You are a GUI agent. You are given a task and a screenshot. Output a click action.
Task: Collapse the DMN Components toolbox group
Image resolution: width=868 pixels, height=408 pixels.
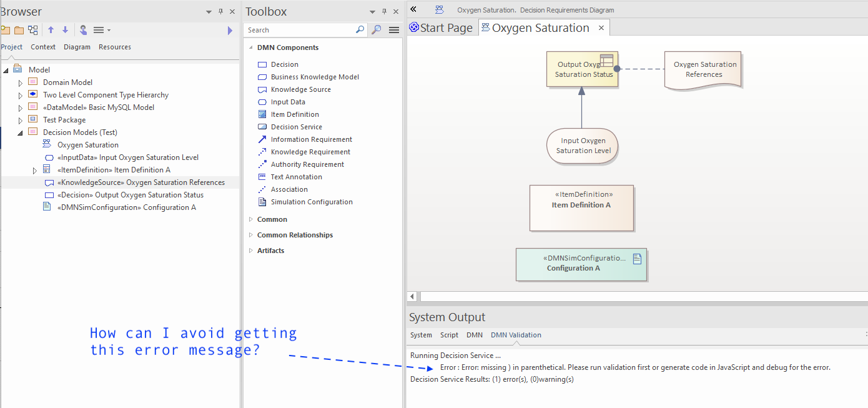pos(250,47)
